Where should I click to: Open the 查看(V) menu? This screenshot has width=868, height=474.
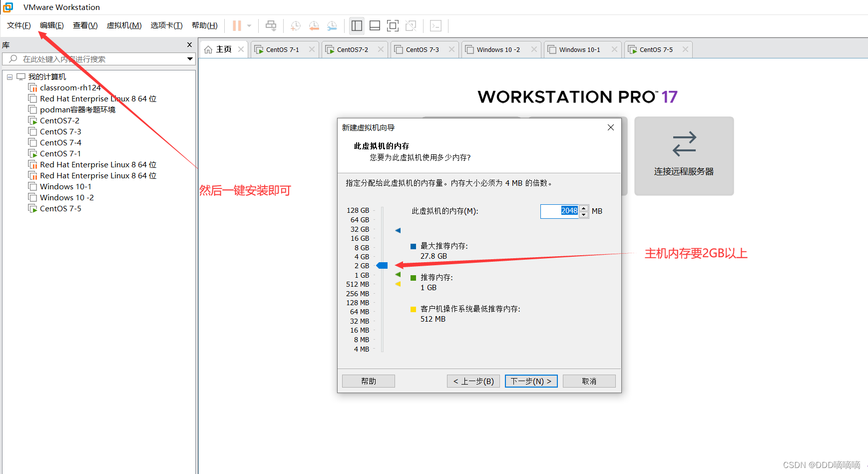coord(85,25)
